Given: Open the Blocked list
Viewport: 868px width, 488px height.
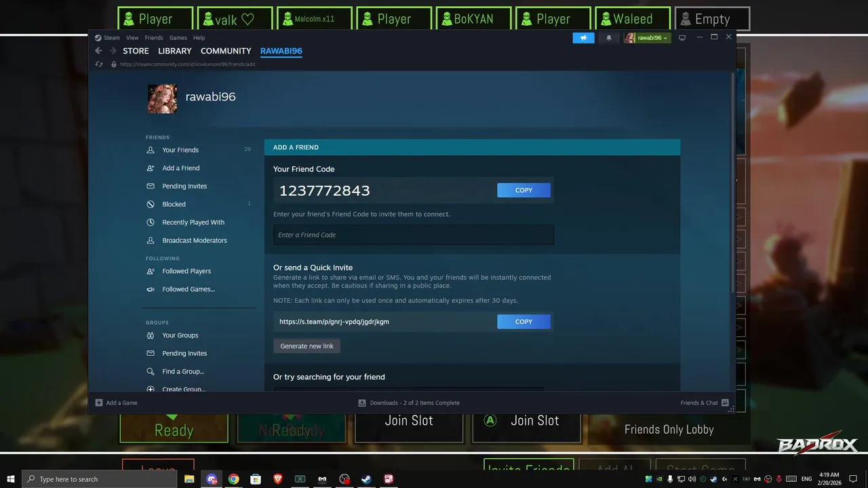Looking at the screenshot, I should [174, 204].
